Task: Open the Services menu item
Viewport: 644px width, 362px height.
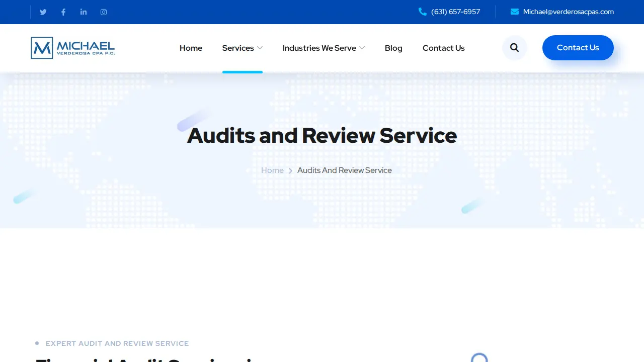Action: coord(238,48)
